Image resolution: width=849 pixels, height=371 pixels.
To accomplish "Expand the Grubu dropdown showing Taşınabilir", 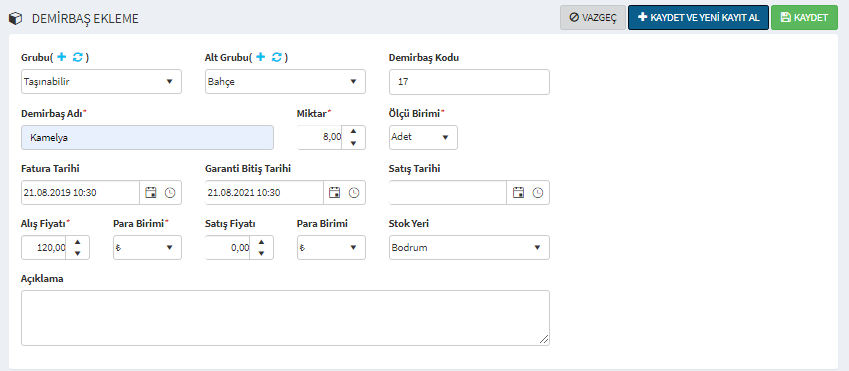I will point(101,82).
